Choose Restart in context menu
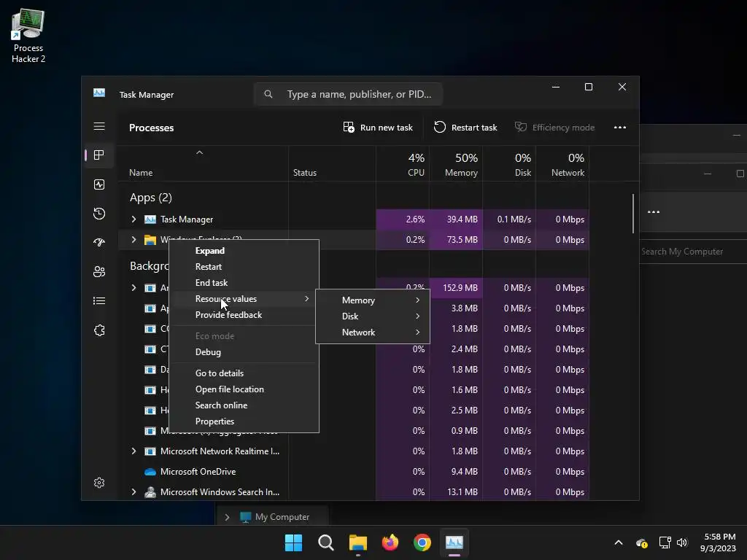The width and height of the screenshot is (747, 560). click(x=244, y=267)
